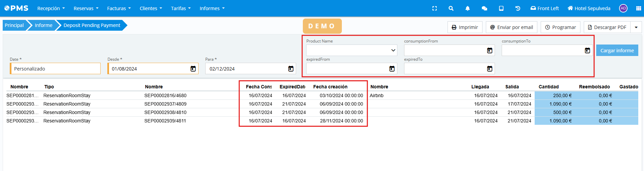Viewport: 644px width, 171px height.
Task: Open the Reservas menu
Action: (86, 8)
